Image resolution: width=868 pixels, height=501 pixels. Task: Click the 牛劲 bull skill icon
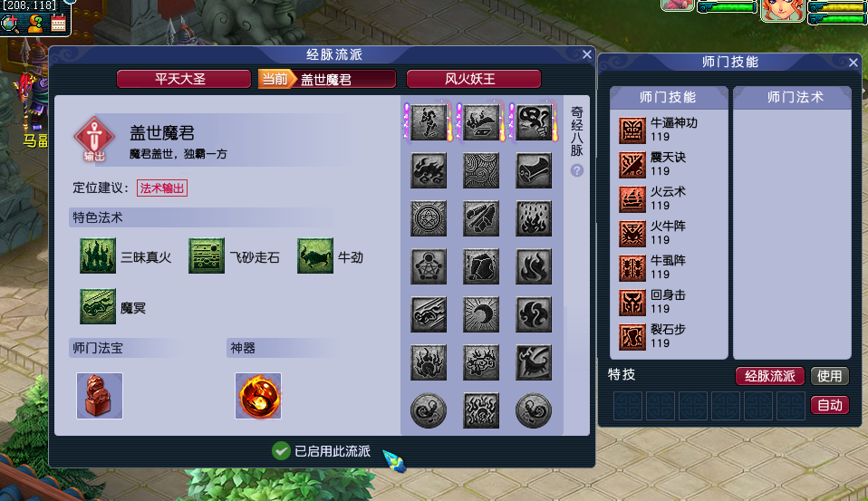315,255
